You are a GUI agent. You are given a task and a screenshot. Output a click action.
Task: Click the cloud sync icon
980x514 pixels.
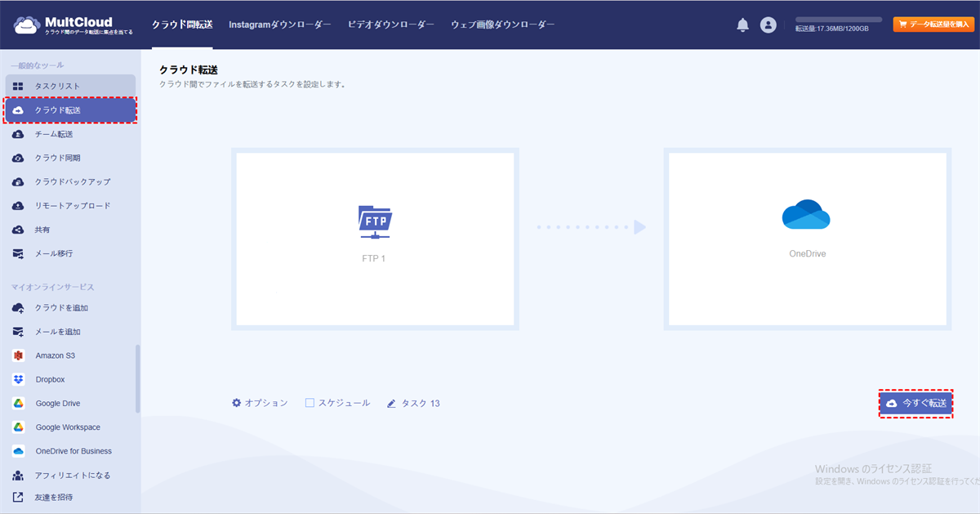(x=18, y=158)
